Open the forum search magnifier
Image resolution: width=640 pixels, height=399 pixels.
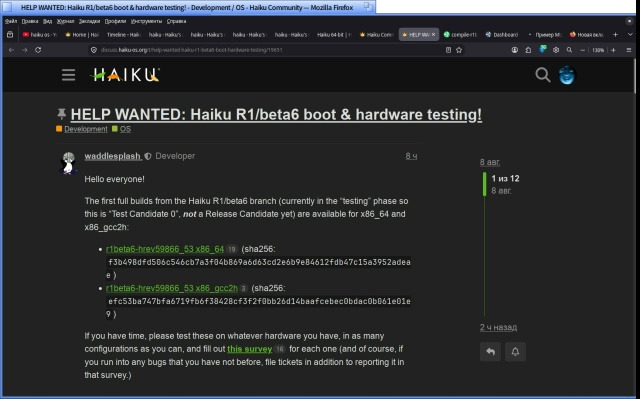pos(542,75)
